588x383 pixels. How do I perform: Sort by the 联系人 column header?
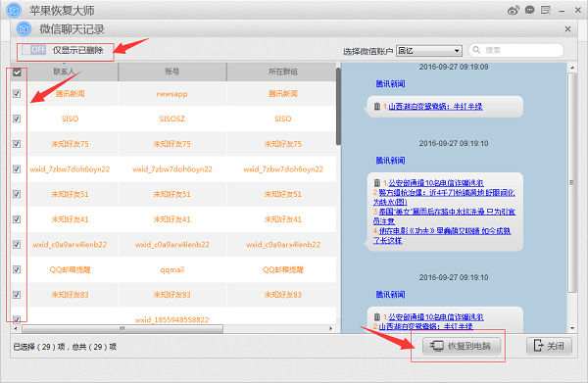pos(64,72)
